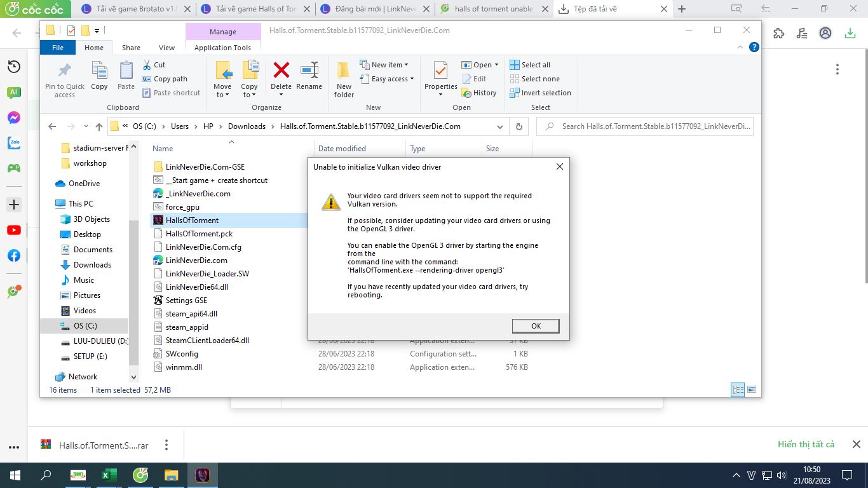Toggle the details view layout button
The width and height of the screenshot is (868, 488).
tap(738, 390)
